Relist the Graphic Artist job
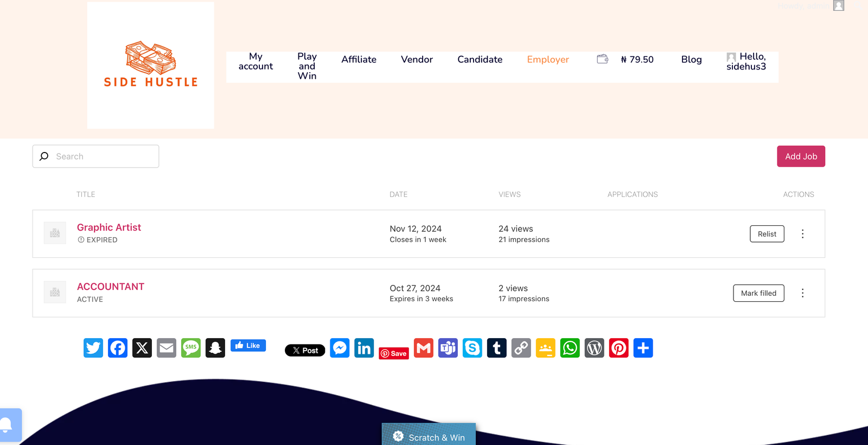The image size is (868, 445). pos(767,234)
